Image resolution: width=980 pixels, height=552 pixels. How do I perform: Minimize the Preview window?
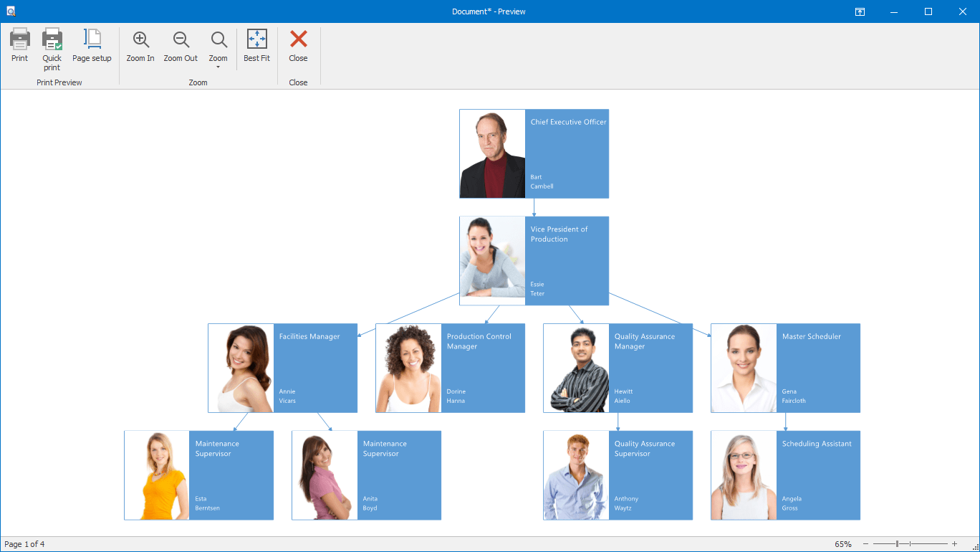point(894,11)
